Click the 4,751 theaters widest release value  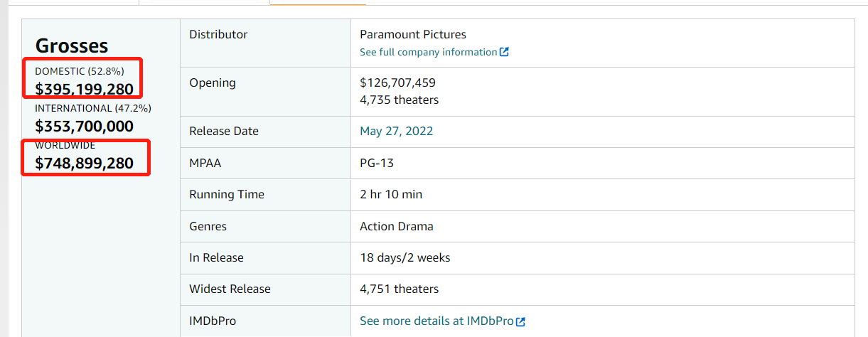[x=399, y=289]
